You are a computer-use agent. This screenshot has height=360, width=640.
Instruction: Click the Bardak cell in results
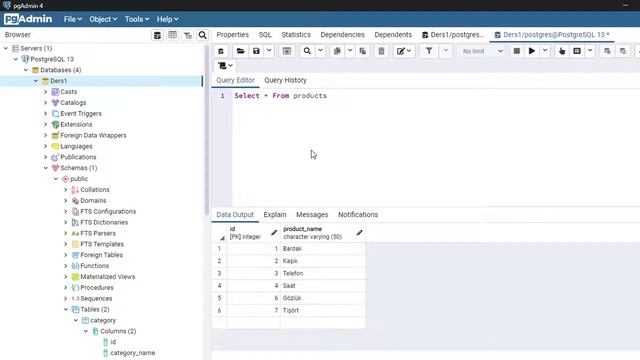(323, 249)
